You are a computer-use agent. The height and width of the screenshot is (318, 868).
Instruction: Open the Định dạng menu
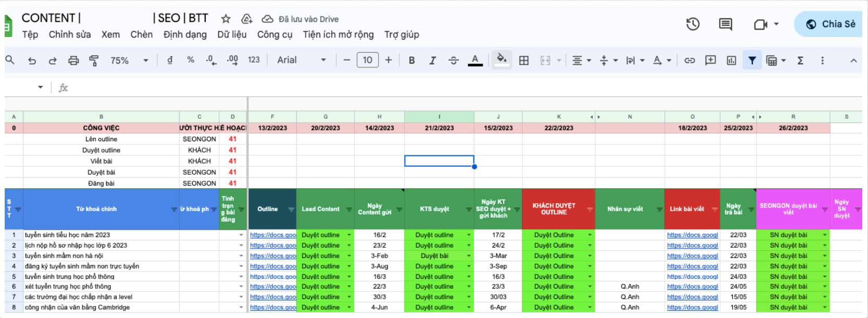click(185, 34)
